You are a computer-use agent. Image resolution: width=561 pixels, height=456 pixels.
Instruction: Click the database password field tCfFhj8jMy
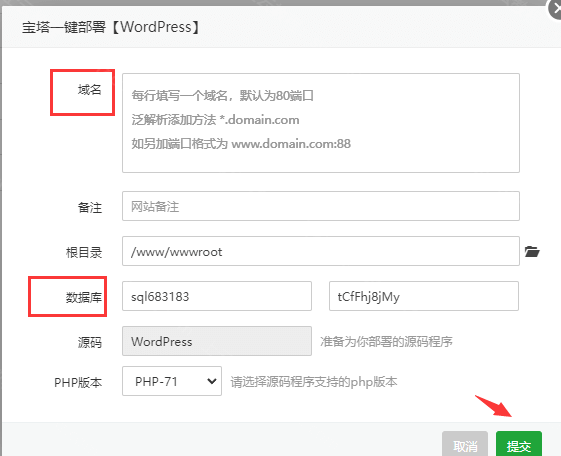(x=424, y=296)
